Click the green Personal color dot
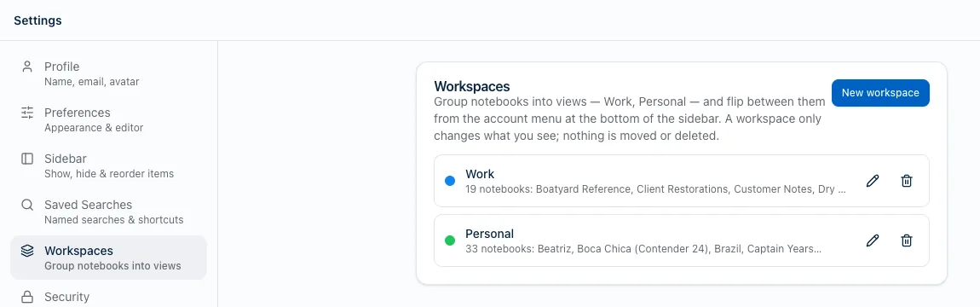This screenshot has height=307, width=980. (x=449, y=240)
